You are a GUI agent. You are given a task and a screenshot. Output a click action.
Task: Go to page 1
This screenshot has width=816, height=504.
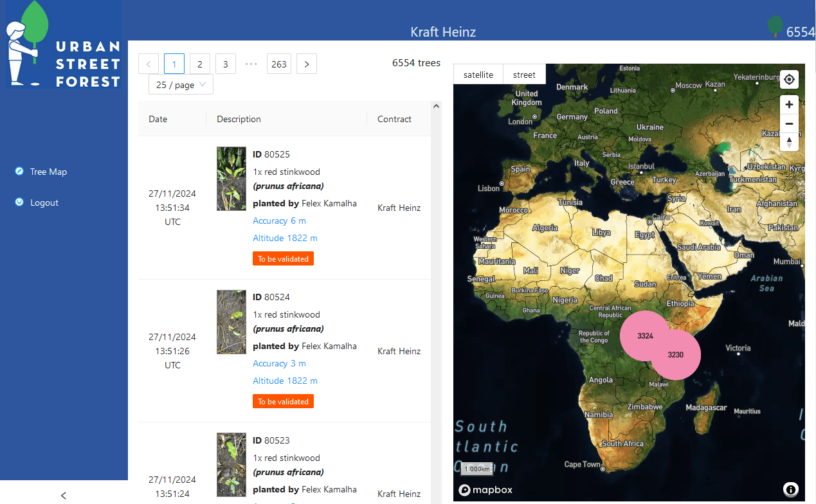(x=174, y=64)
